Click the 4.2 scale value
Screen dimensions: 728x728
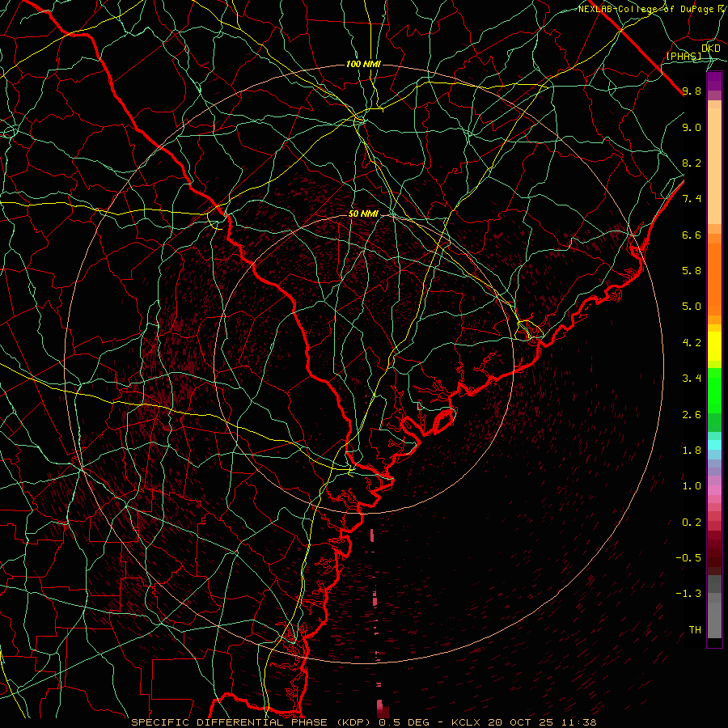tap(692, 343)
